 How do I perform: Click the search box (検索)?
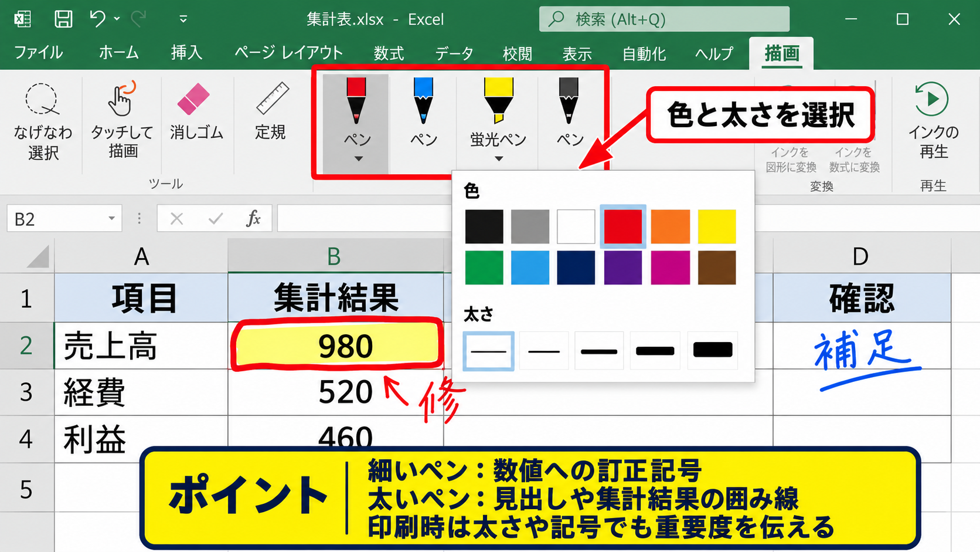[x=664, y=19]
